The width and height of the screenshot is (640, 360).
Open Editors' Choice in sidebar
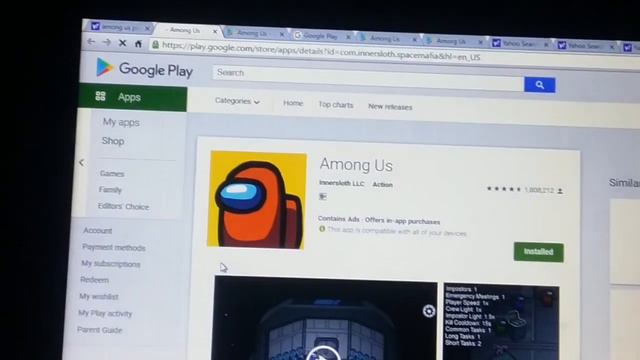(x=123, y=207)
